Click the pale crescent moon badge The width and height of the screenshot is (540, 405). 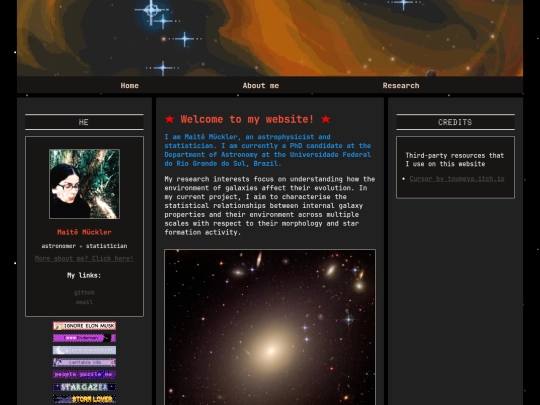pyautogui.click(x=84, y=350)
